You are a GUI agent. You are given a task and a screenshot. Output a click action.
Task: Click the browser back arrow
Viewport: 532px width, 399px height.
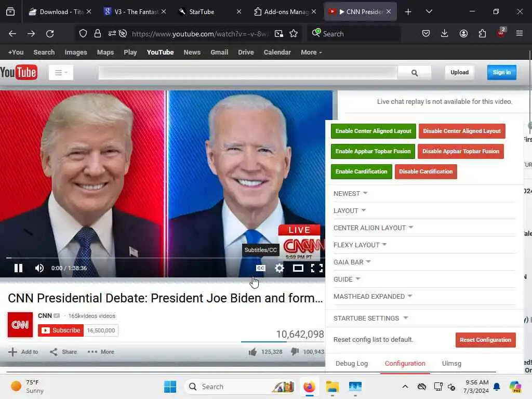tap(12, 34)
